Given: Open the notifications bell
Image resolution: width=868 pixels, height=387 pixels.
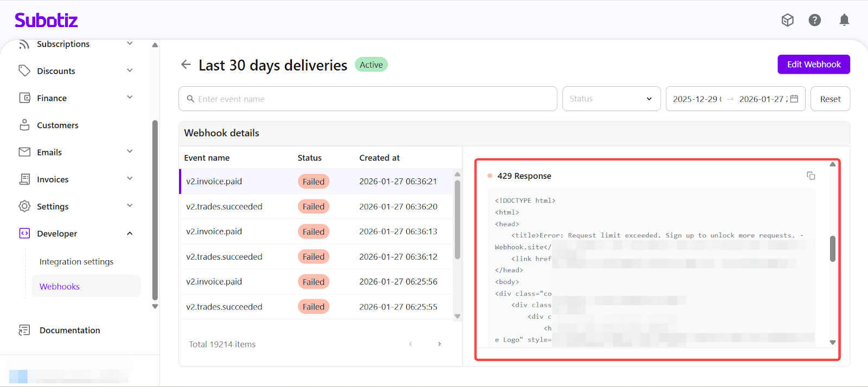Looking at the screenshot, I should (x=844, y=20).
